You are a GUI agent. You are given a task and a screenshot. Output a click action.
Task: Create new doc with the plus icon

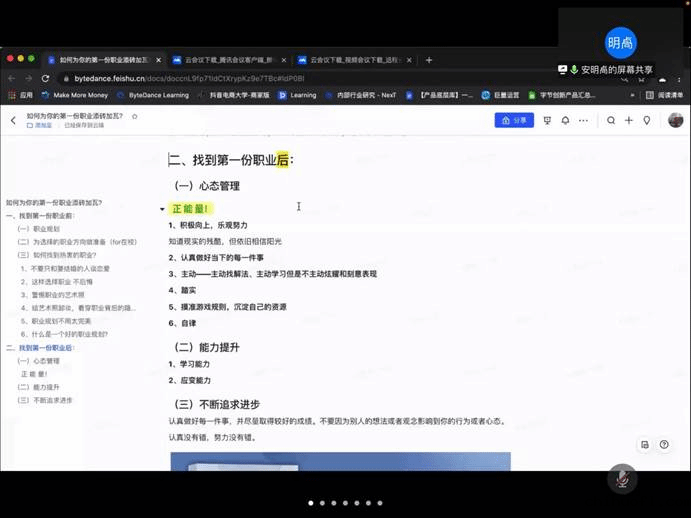629,120
